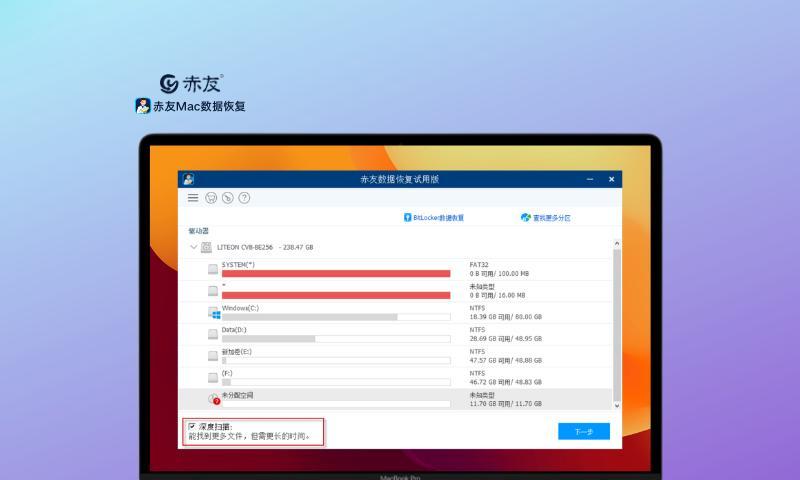Screen dimensions: 800x480
Task: Click the drive list scrollbar up arrow
Action: pyautogui.click(x=617, y=244)
